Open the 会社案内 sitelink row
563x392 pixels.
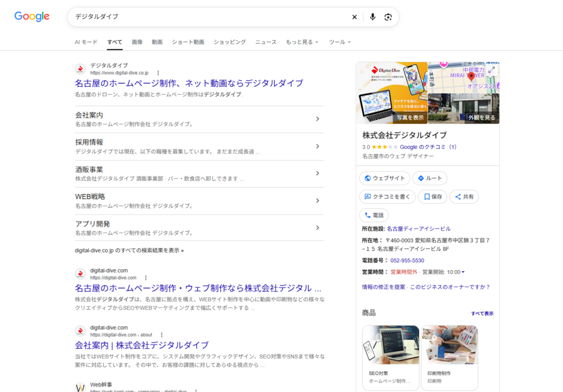pyautogui.click(x=199, y=119)
